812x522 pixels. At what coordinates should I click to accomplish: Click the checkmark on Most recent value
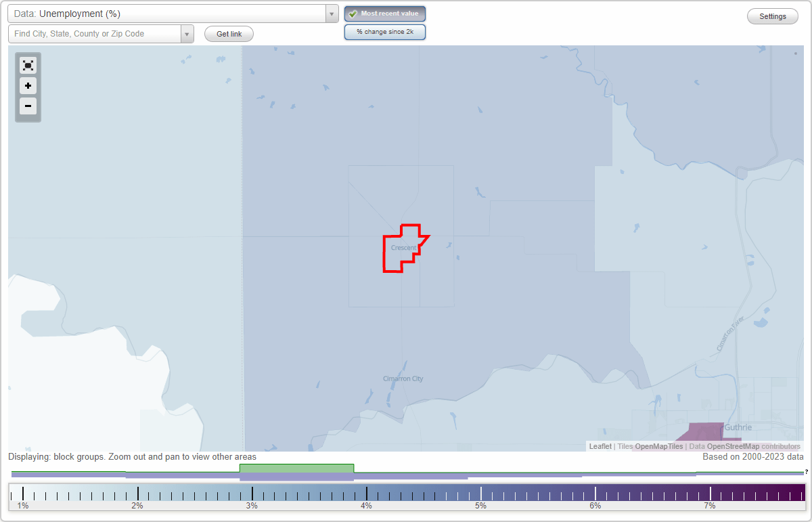tap(353, 14)
